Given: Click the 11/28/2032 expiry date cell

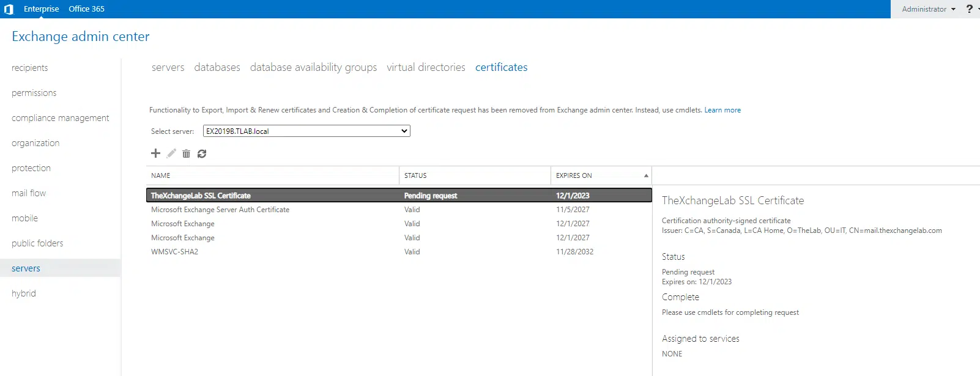Looking at the screenshot, I should [574, 252].
